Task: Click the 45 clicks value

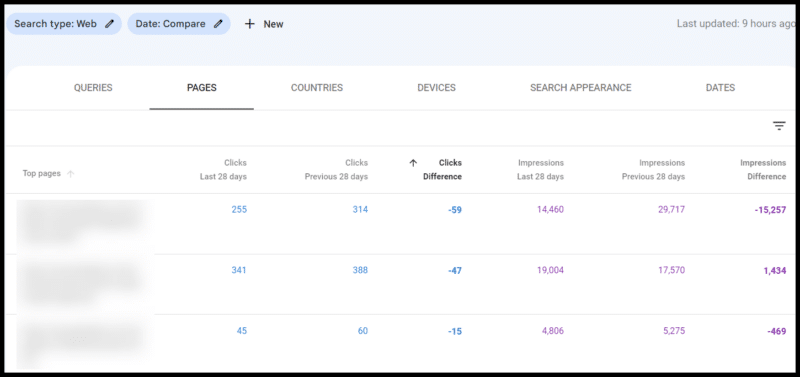Action: (242, 331)
